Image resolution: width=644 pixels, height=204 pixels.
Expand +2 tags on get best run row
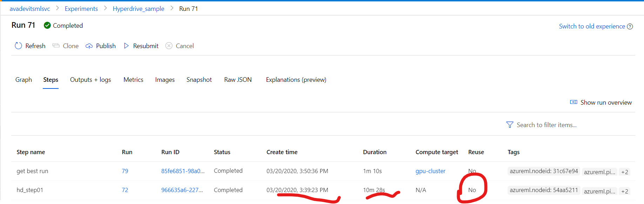click(x=624, y=172)
